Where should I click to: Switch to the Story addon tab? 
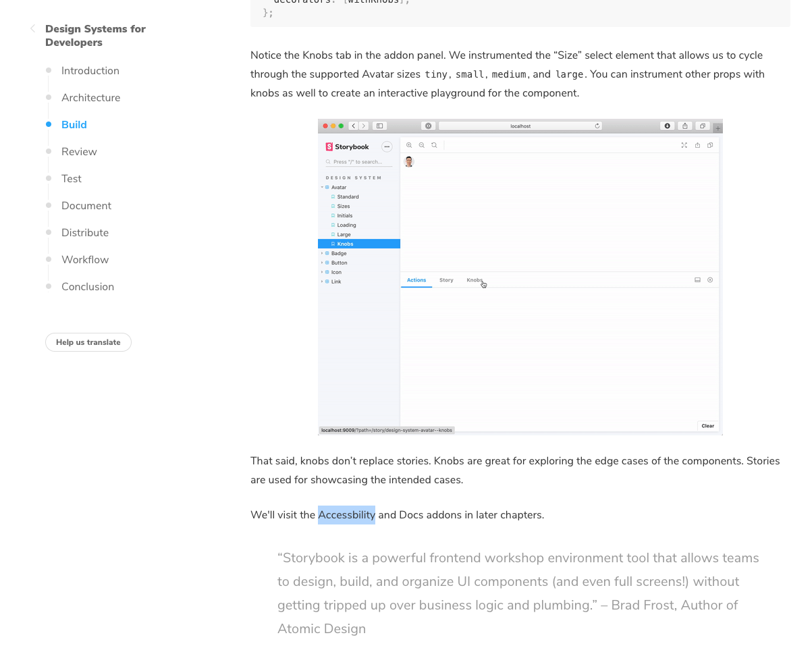coord(445,280)
